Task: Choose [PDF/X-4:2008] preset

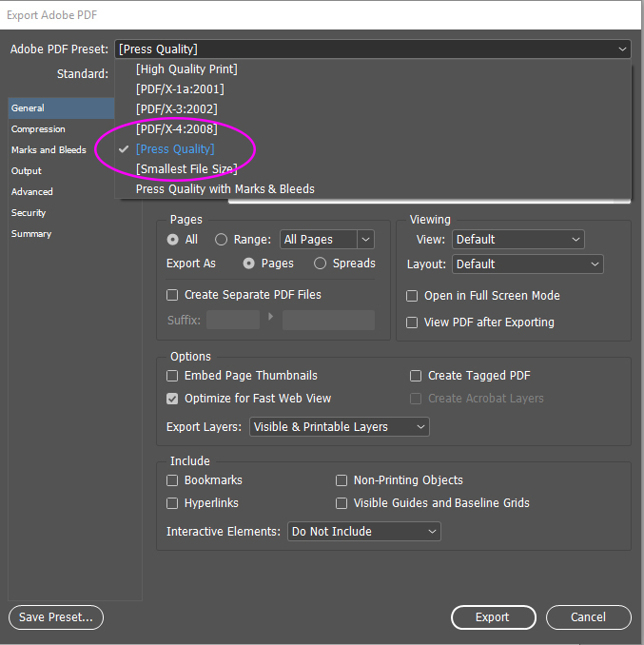Action: (x=373, y=129)
